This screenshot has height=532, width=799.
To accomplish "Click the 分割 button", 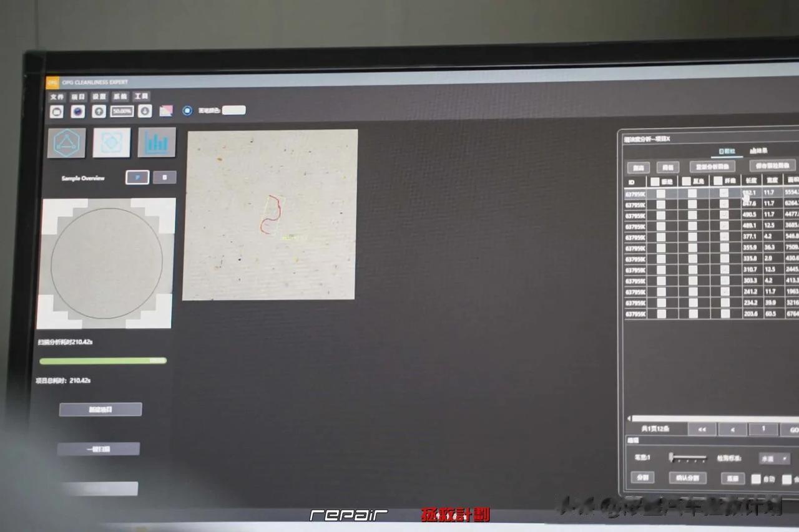I will click(642, 478).
